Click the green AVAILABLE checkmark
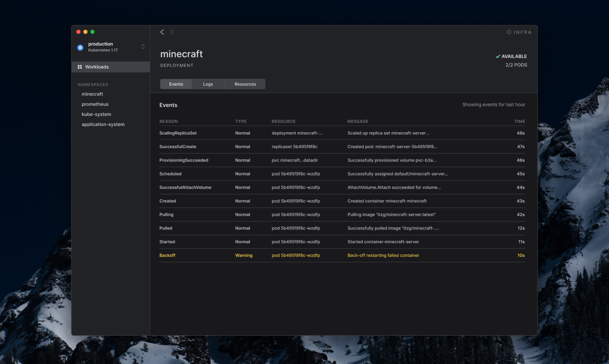The image size is (609, 364). tap(498, 56)
